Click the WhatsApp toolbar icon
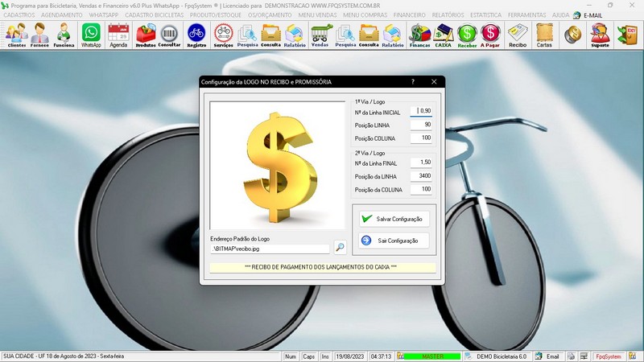 point(91,35)
